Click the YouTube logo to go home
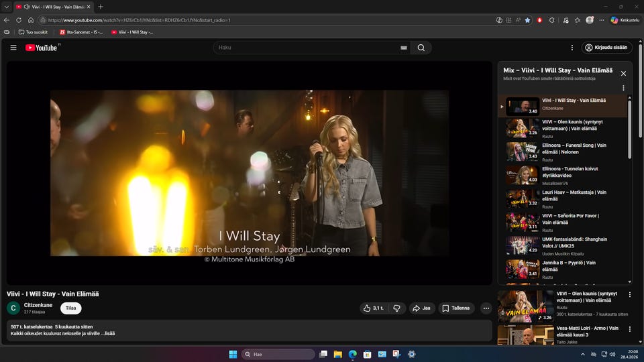 [x=42, y=48]
